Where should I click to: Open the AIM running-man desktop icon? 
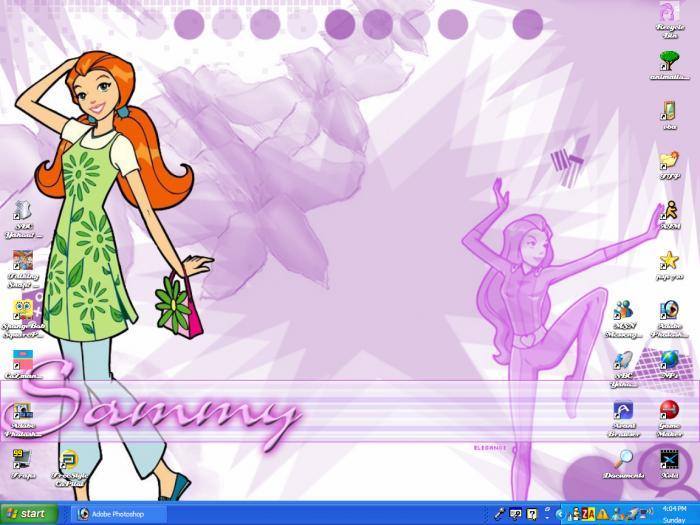pyautogui.click(x=669, y=211)
